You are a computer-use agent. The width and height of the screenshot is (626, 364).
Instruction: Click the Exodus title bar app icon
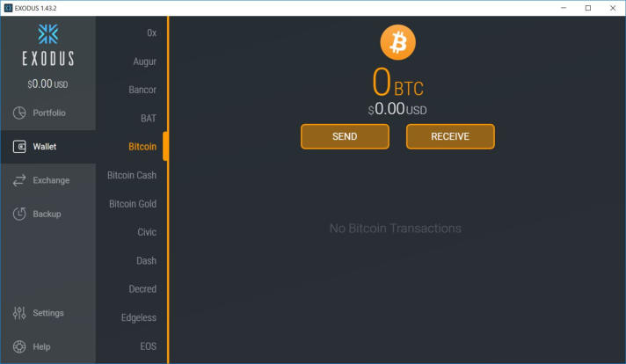tap(8, 8)
